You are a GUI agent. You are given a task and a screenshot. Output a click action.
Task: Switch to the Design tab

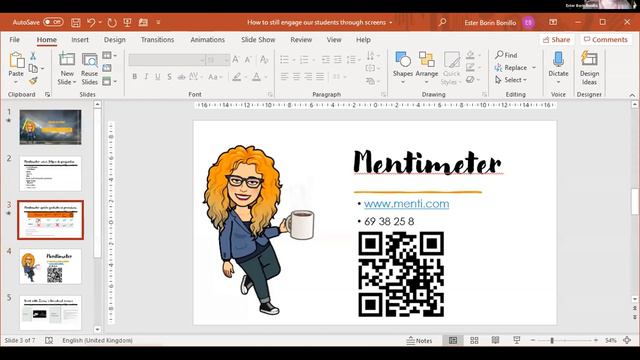pos(114,40)
